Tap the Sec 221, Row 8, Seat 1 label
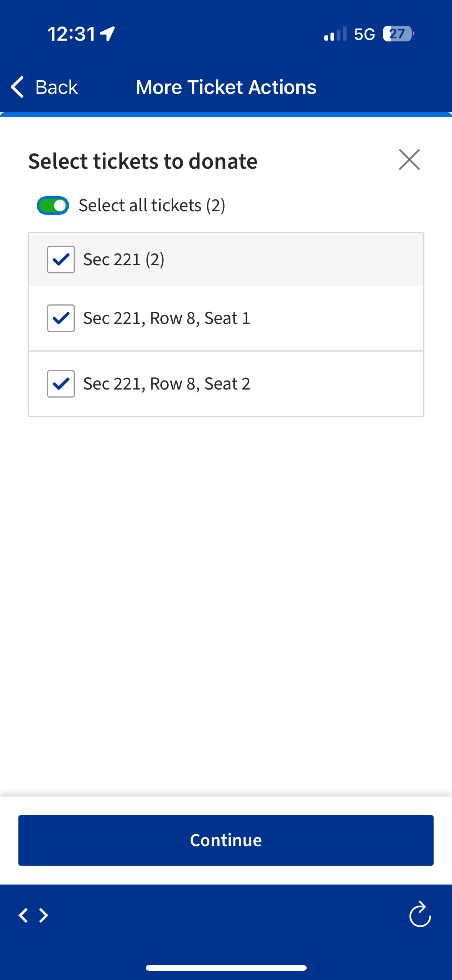 [167, 318]
